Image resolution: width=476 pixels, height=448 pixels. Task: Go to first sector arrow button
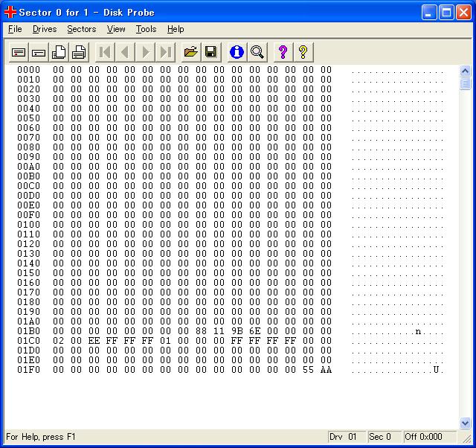pos(105,52)
